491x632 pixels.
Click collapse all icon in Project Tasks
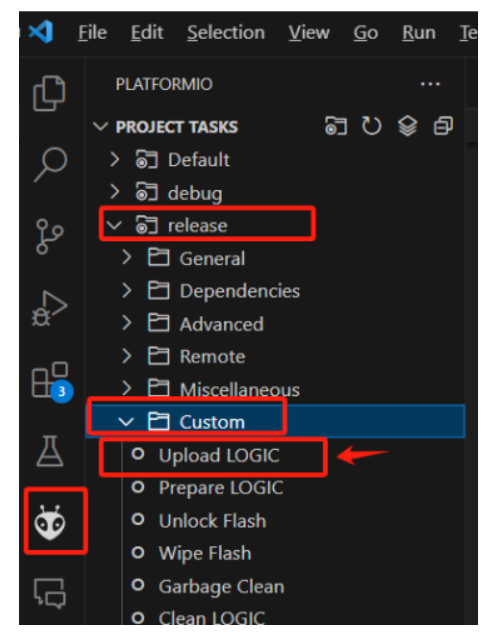(443, 126)
